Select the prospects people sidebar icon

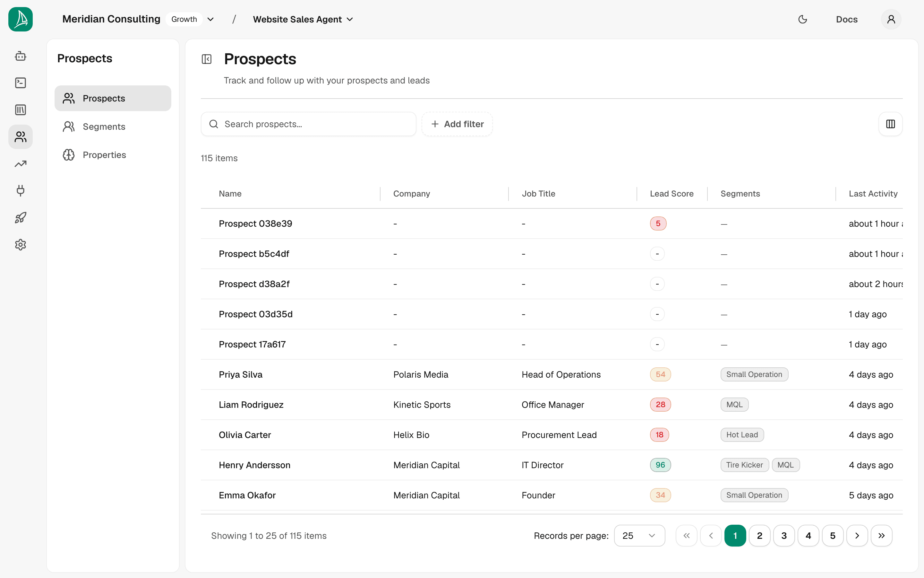21,137
